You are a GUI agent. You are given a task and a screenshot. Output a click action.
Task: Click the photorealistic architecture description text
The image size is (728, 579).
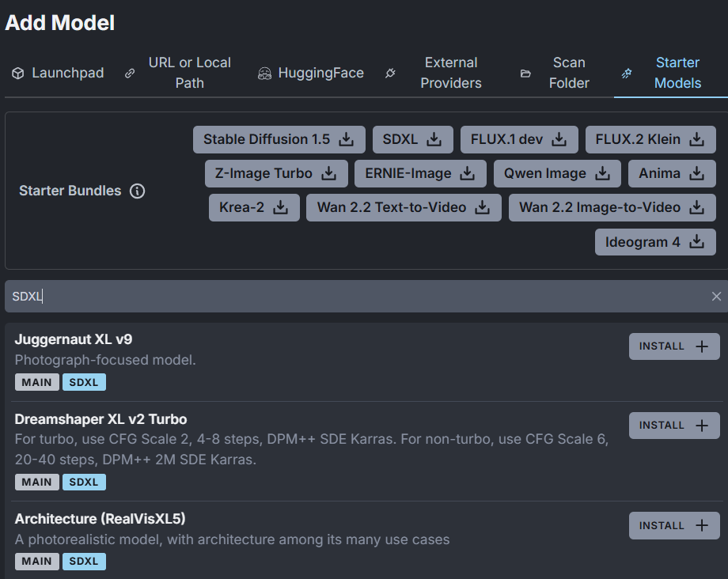(232, 539)
